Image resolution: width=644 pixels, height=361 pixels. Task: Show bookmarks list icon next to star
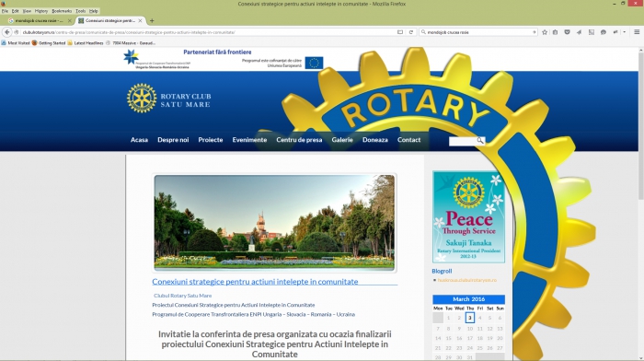(x=556, y=32)
